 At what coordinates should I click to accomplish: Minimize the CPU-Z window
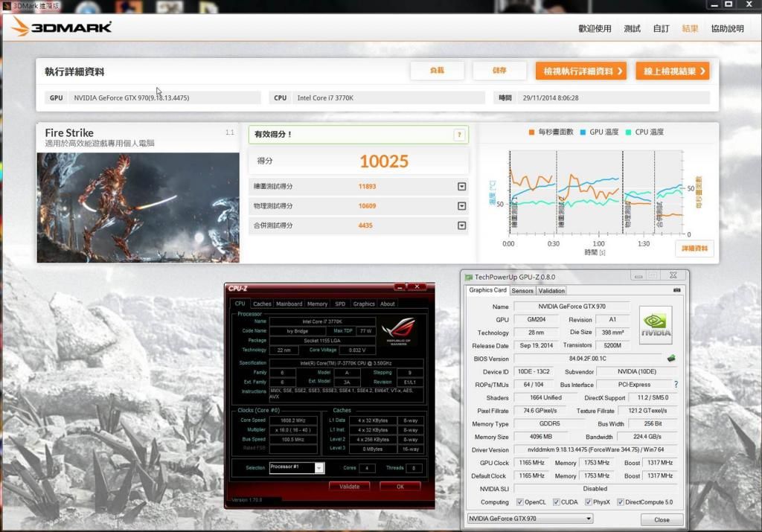tap(400, 287)
